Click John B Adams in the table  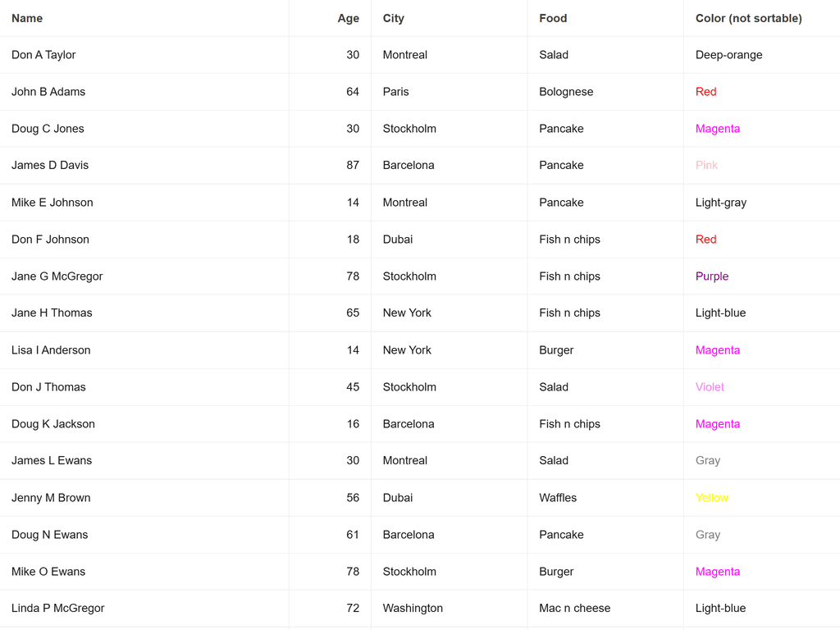(x=48, y=92)
